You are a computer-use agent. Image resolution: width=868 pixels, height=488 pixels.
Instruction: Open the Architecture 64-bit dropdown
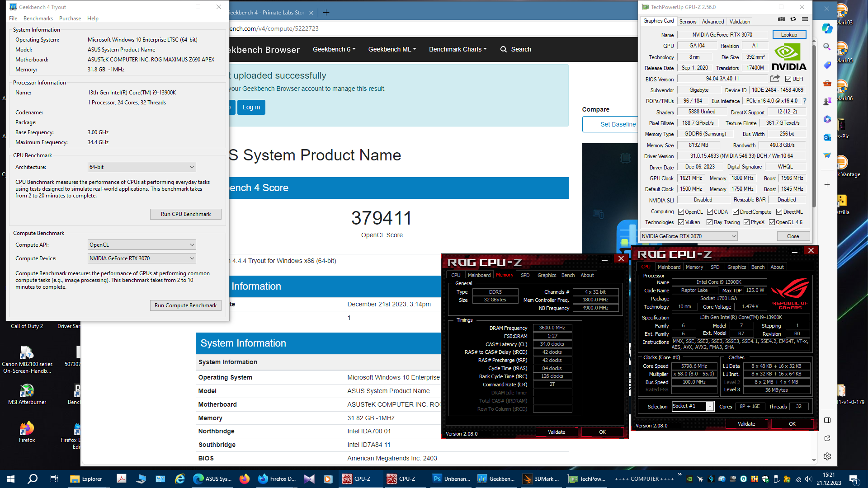click(142, 167)
